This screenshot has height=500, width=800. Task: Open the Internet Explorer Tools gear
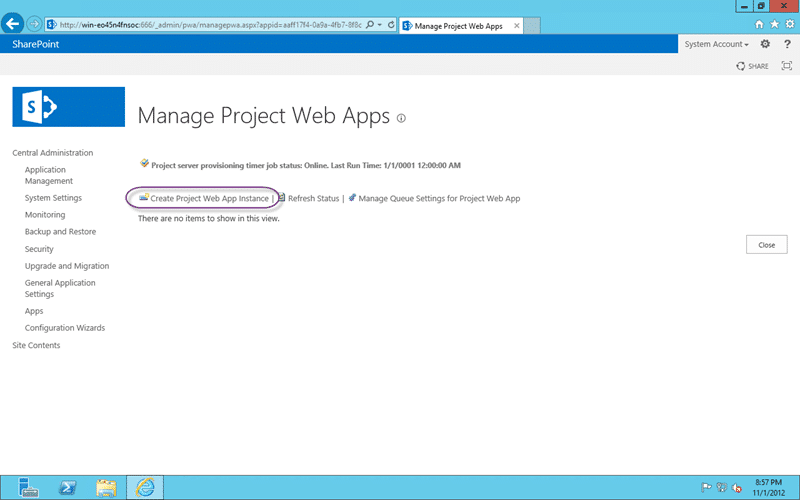click(790, 24)
